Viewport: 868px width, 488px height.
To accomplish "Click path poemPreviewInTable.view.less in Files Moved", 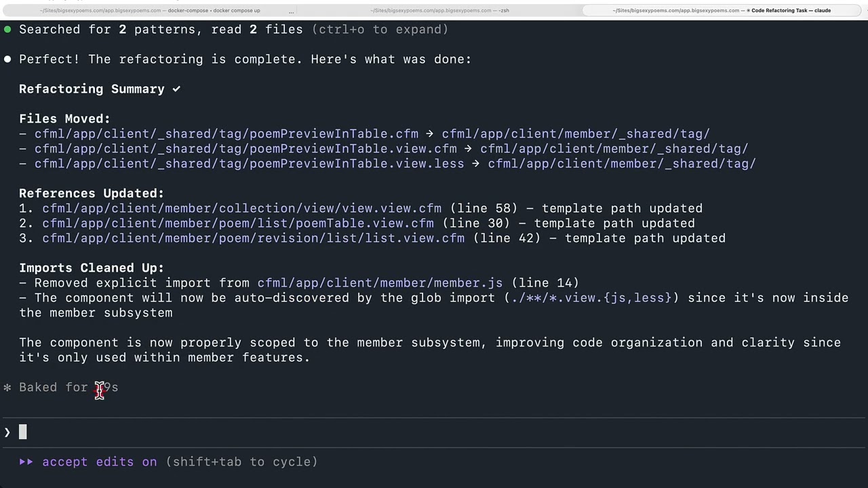I will [x=250, y=163].
